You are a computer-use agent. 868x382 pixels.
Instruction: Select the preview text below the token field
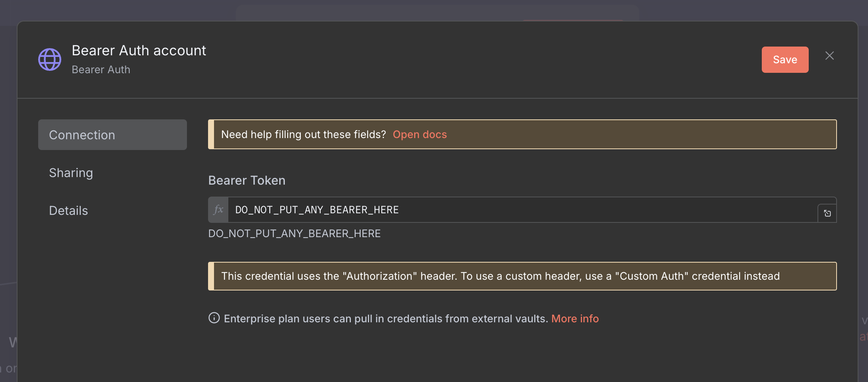coord(294,234)
